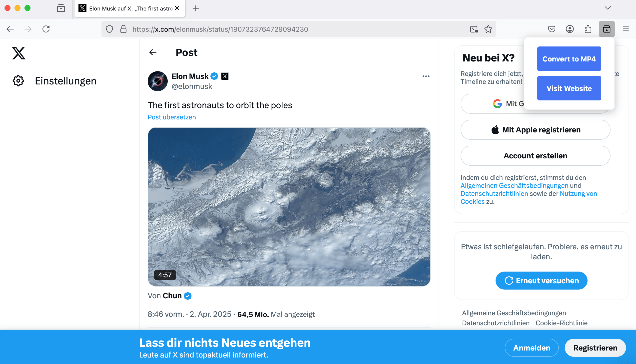Screen dimensions: 636x364
Task: Open tracking protection shield icon
Action: [x=109, y=29]
